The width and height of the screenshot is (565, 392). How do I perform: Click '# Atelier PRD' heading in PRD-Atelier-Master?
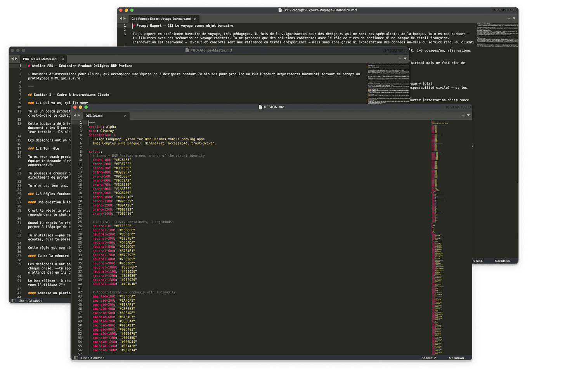pos(80,66)
